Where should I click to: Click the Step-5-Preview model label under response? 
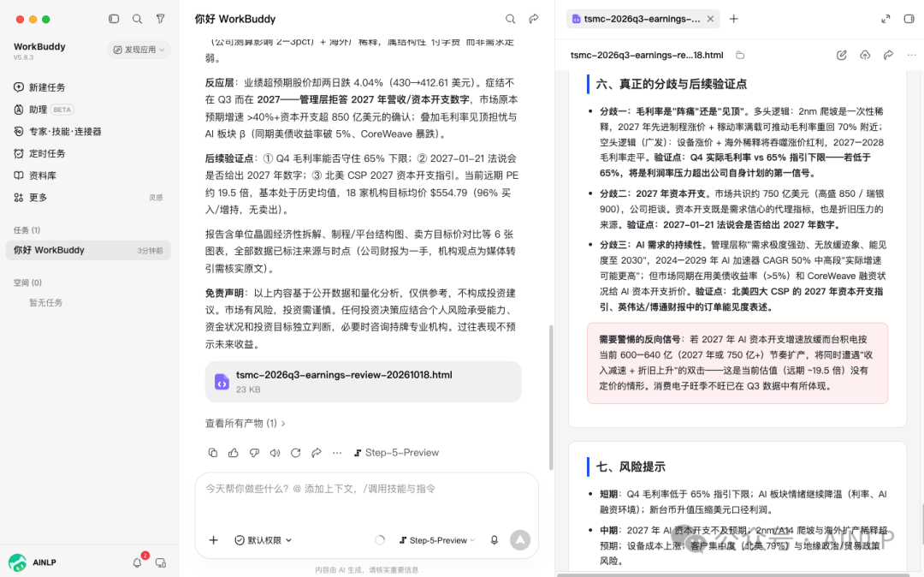[x=397, y=453]
